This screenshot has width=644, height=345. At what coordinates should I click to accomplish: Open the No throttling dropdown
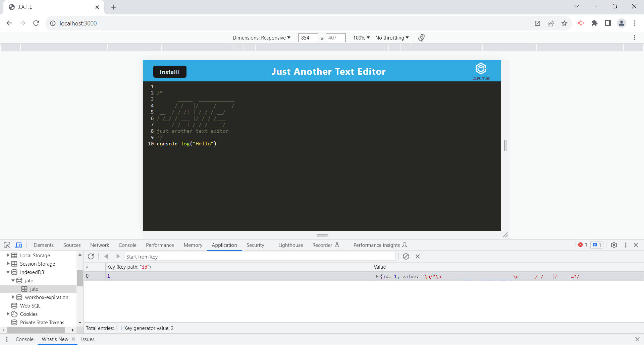pyautogui.click(x=391, y=38)
